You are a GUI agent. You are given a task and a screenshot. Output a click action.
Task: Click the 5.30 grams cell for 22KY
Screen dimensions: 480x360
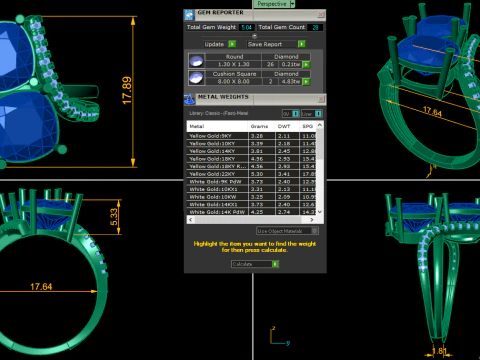pyautogui.click(x=261, y=174)
